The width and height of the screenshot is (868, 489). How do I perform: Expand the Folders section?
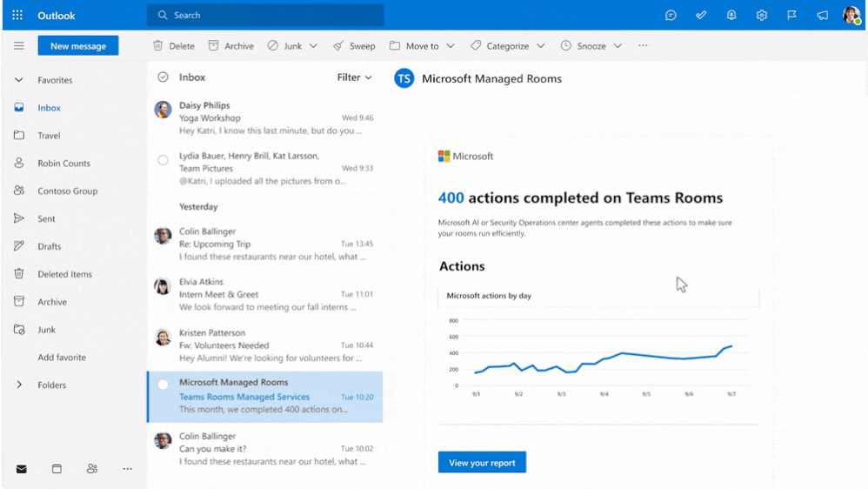[x=19, y=385]
